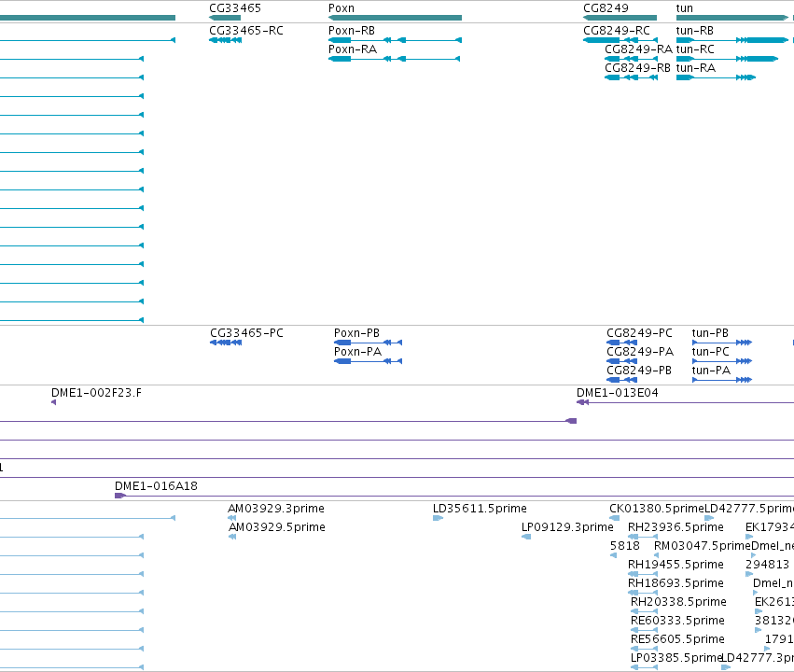Image resolution: width=794 pixels, height=672 pixels.
Task: Click the DME1-016A18 clone label
Action: (156, 485)
